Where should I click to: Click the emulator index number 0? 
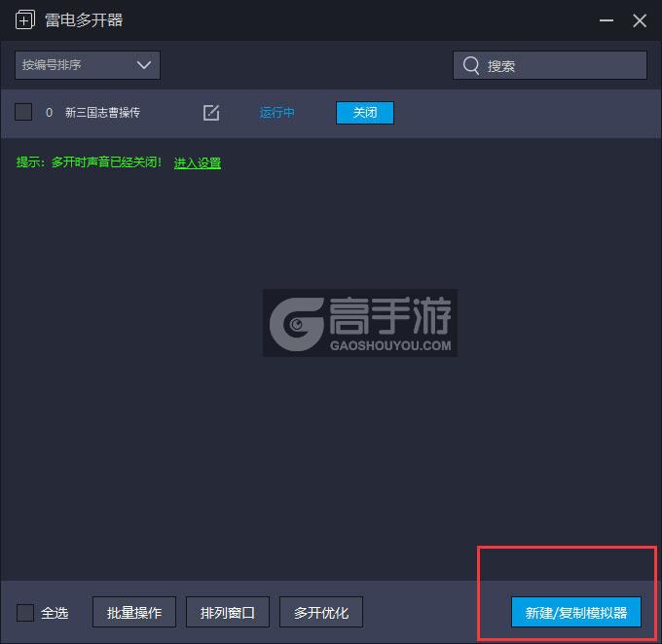49,113
